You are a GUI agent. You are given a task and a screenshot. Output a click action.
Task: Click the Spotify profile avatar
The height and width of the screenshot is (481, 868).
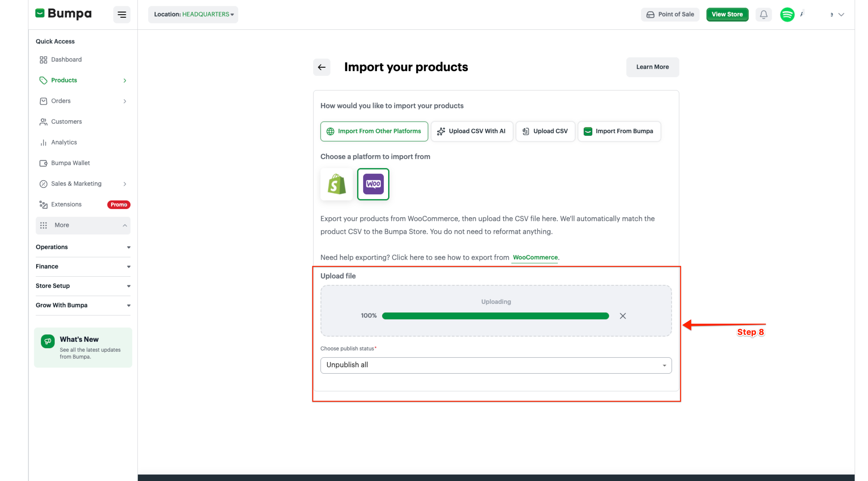(x=787, y=15)
